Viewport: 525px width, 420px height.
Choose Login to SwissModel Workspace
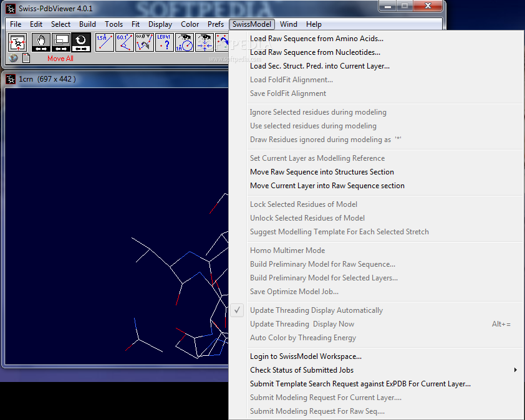tap(376, 356)
